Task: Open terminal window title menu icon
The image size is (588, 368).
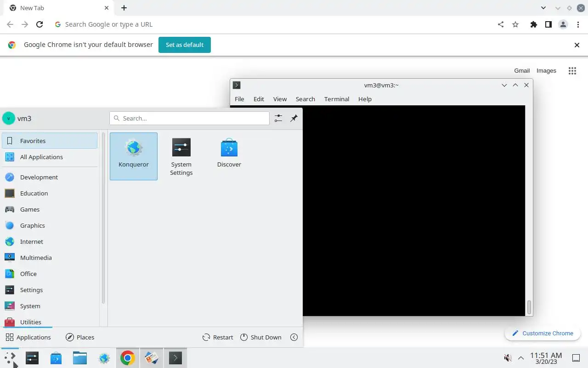Action: pos(237,85)
